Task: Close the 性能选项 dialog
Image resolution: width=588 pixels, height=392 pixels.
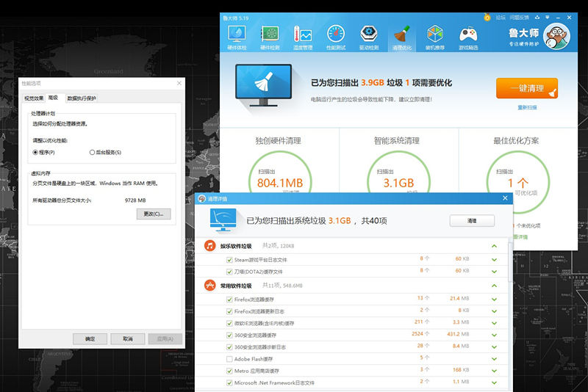Action: click(x=179, y=83)
